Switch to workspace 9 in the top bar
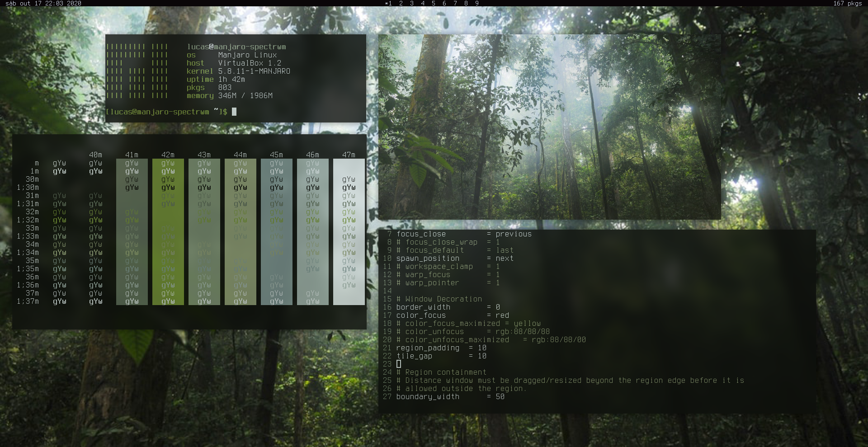The height and width of the screenshot is (447, 868). coord(477,3)
